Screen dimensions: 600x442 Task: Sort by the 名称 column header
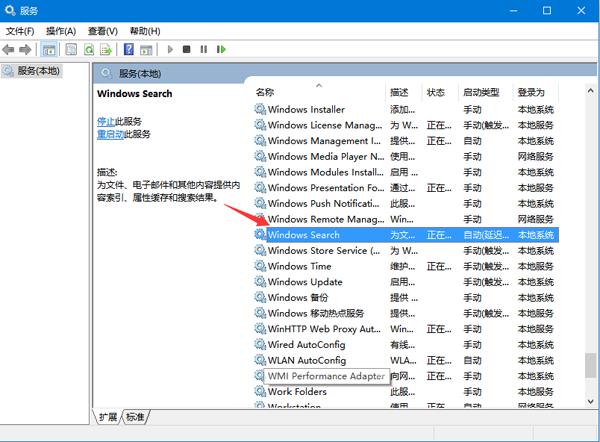click(265, 92)
